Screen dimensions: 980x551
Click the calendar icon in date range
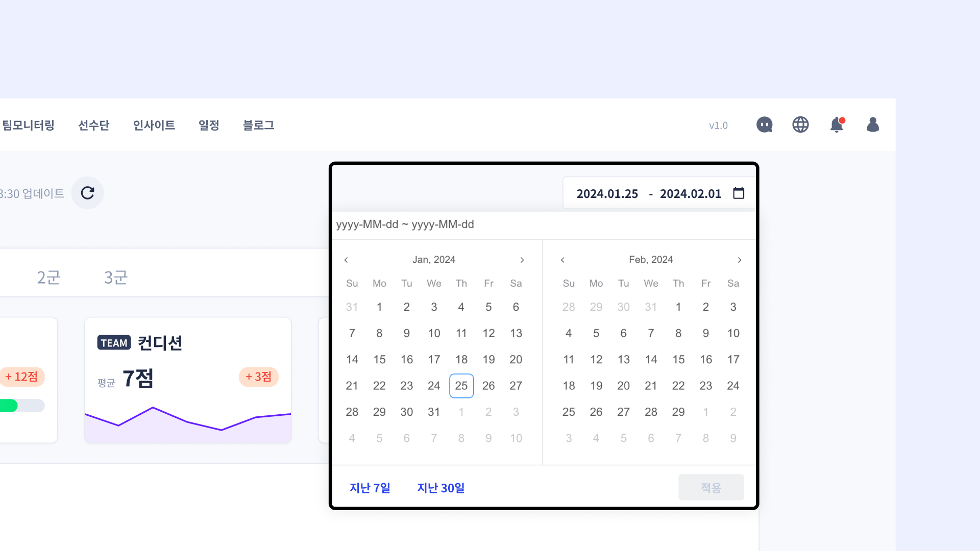coord(739,193)
